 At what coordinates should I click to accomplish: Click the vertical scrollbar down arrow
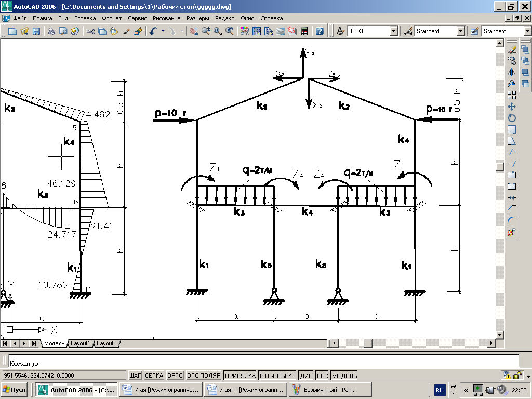(499, 335)
